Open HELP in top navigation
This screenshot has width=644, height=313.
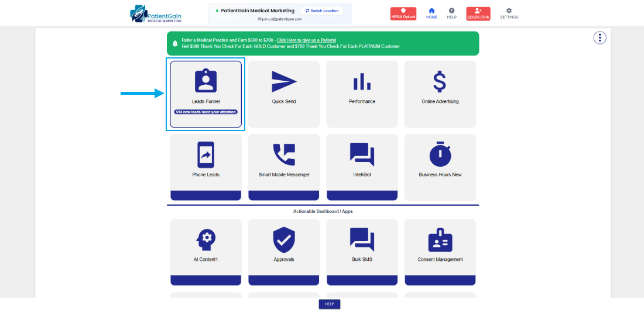[452, 13]
